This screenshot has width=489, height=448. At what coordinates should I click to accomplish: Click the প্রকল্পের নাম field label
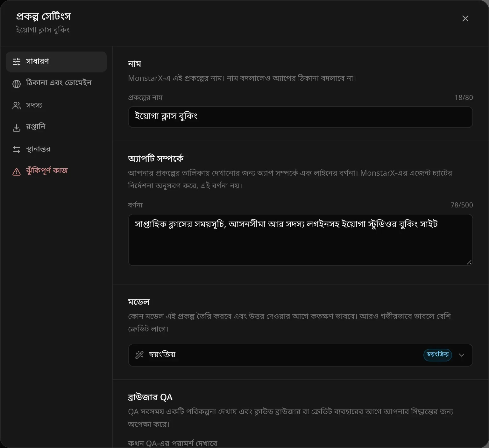[x=145, y=97]
